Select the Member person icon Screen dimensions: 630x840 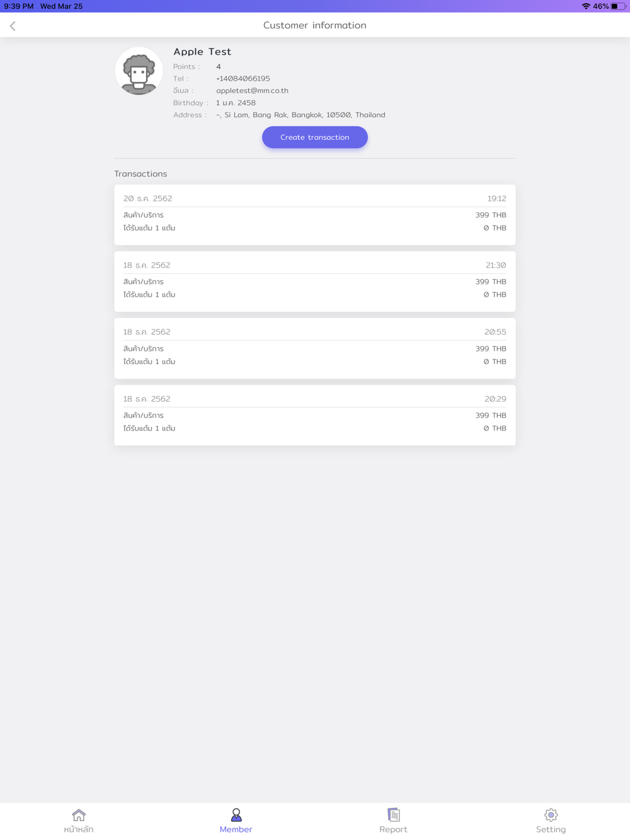click(236, 815)
